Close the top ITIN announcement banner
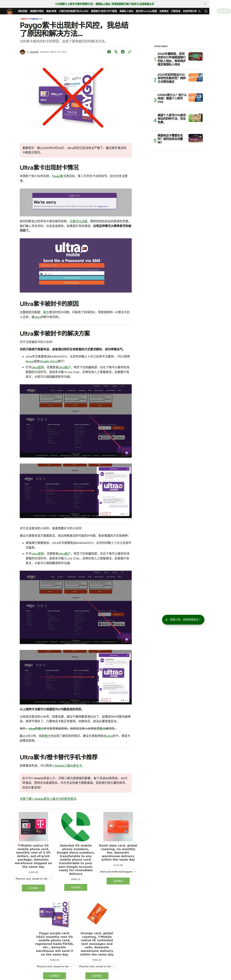The height and width of the screenshot is (980, 231). 205,4
